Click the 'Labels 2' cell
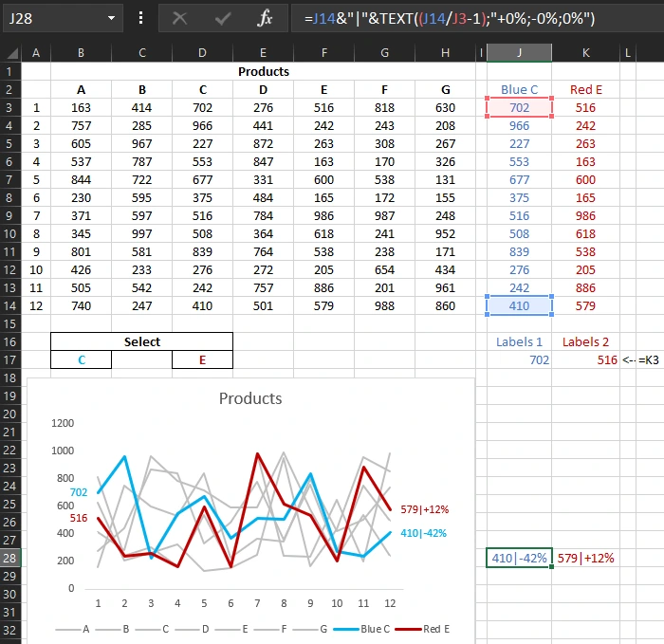This screenshot has height=644, width=664. [585, 341]
